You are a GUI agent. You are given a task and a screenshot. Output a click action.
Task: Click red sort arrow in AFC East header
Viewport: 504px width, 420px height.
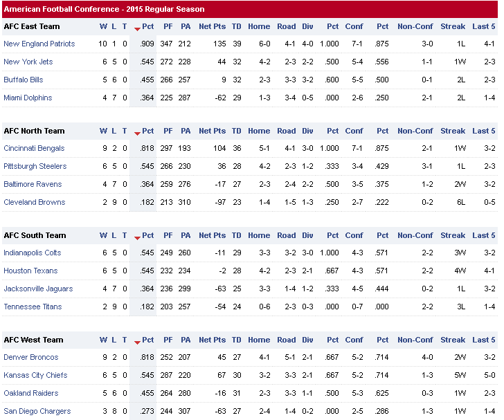pyautogui.click(x=137, y=29)
